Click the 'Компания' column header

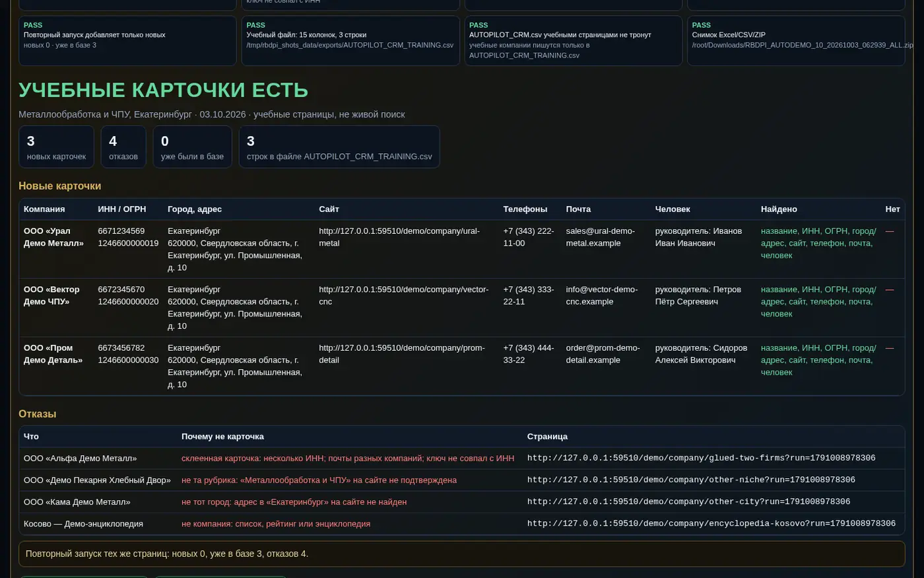pos(44,209)
